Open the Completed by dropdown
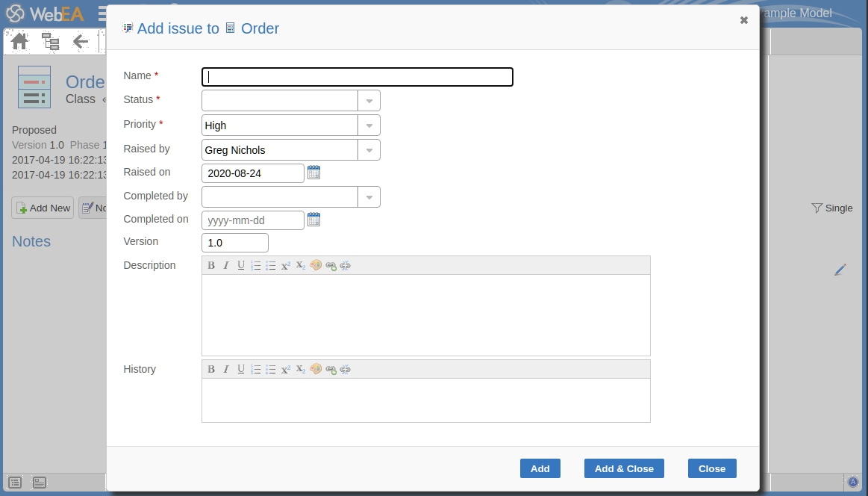 pyautogui.click(x=369, y=197)
